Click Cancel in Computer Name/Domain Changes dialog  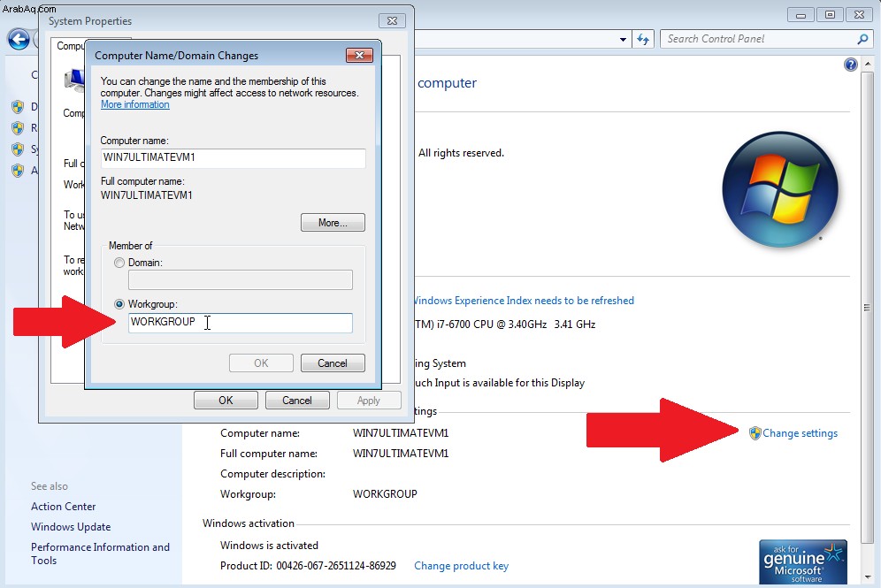click(333, 363)
